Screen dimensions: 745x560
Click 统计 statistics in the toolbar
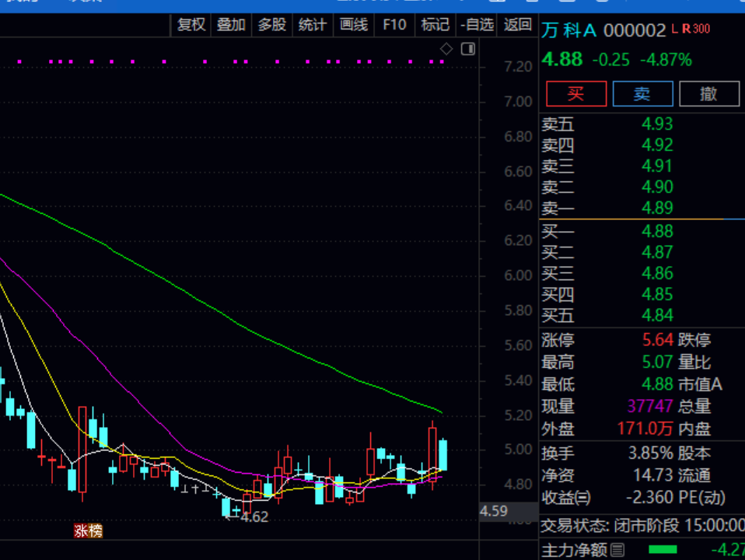[312, 25]
